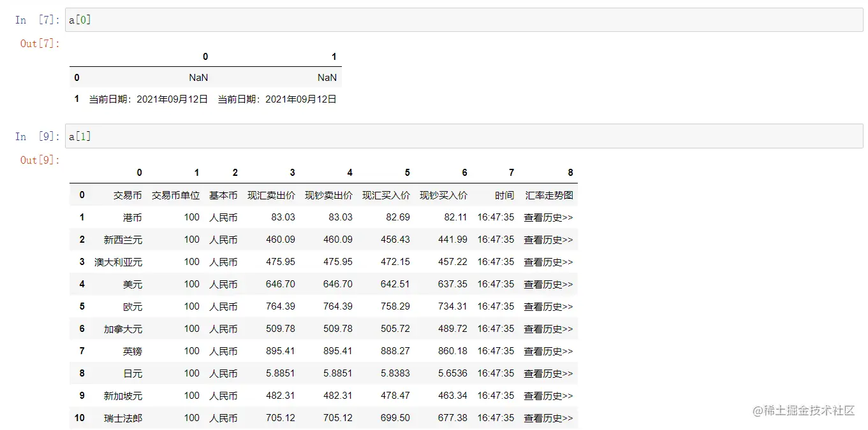The width and height of the screenshot is (868, 430).
Task: Click the 加拿大元 currency cell
Action: [123, 329]
